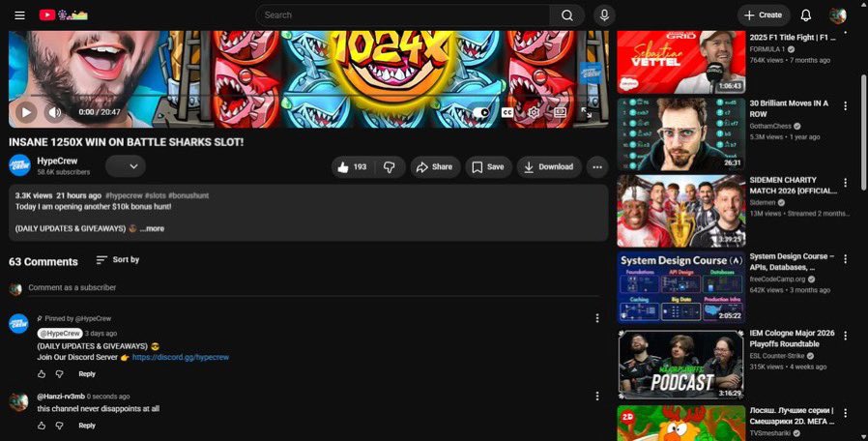Open options for Лосяш video

(845, 413)
